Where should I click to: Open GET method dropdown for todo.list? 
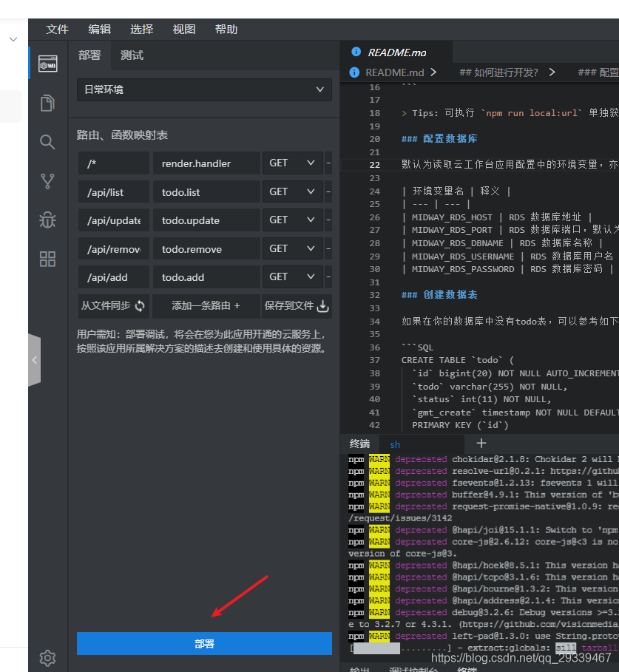coord(292,191)
